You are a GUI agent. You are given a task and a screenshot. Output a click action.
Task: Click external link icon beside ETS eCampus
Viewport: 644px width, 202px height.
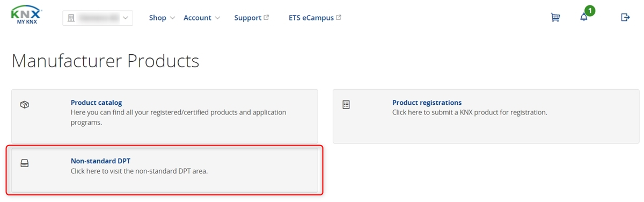point(339,17)
